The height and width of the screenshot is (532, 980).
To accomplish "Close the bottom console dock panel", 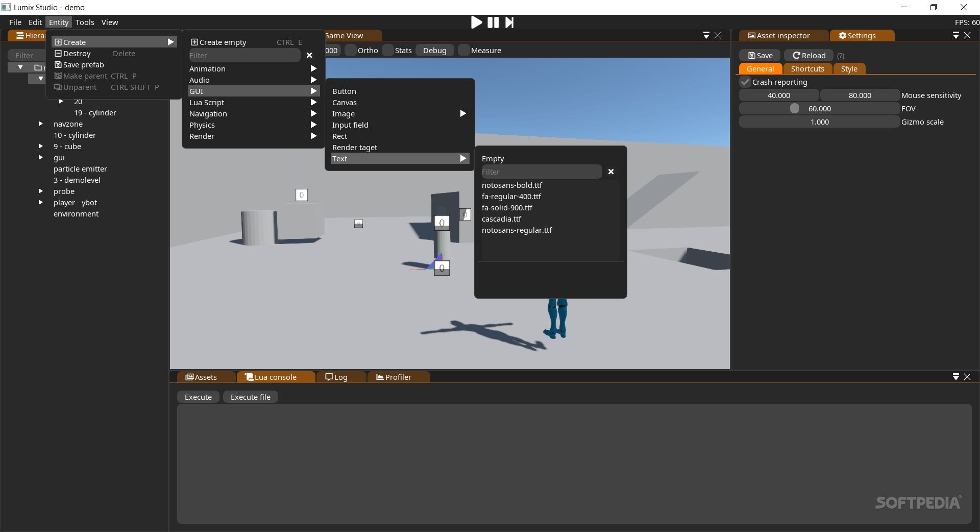I will pyautogui.click(x=967, y=377).
